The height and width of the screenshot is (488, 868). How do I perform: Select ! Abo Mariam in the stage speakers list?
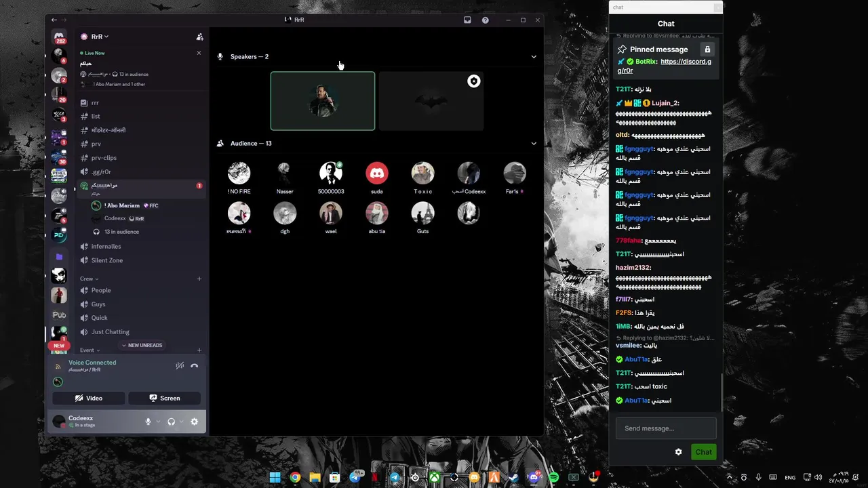click(x=148, y=205)
